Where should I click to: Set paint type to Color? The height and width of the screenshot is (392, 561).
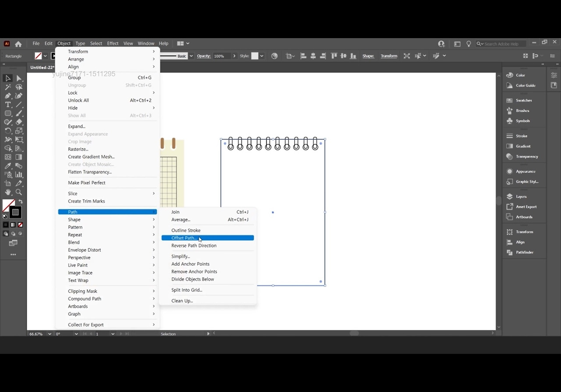6,225
